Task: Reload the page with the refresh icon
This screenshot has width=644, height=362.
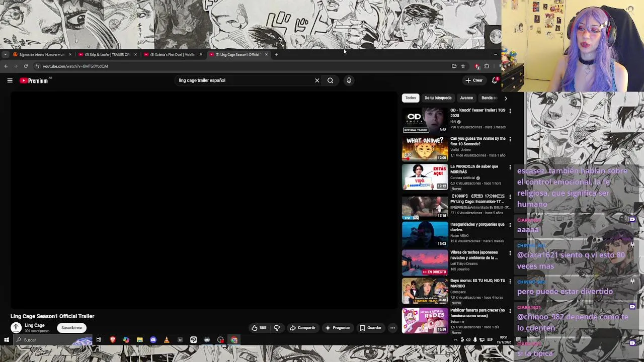Action: click(26, 66)
